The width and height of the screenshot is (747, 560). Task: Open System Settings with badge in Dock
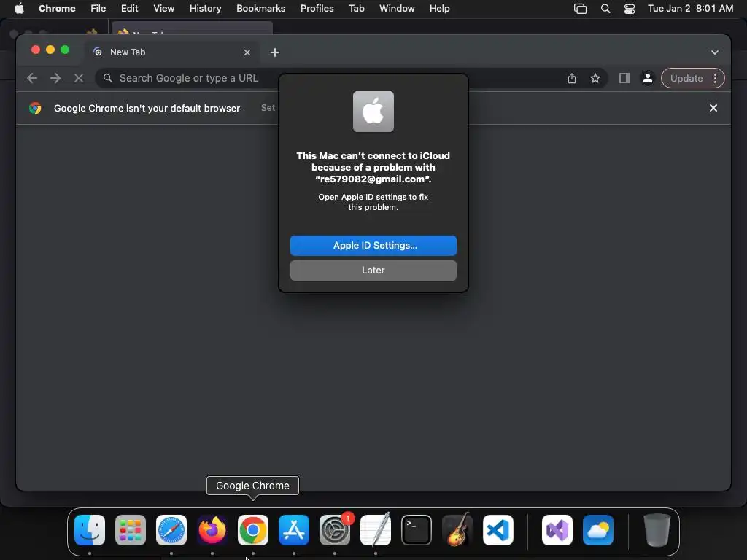335,530
